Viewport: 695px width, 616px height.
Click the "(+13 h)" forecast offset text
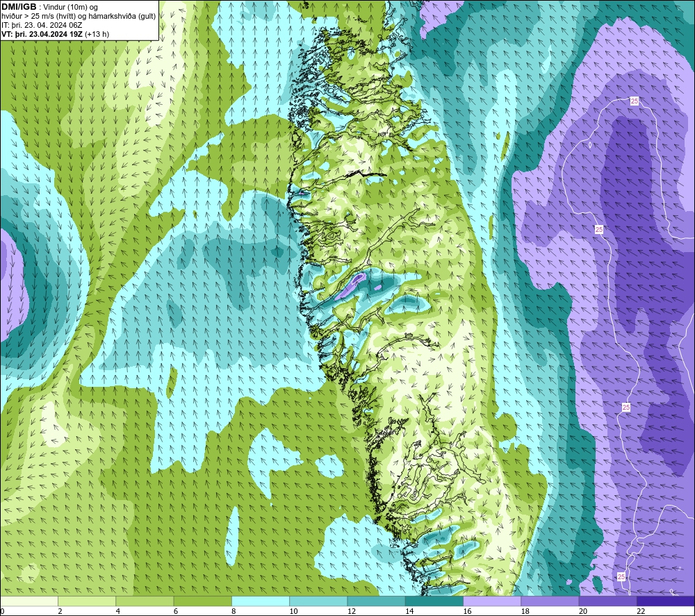point(97,34)
